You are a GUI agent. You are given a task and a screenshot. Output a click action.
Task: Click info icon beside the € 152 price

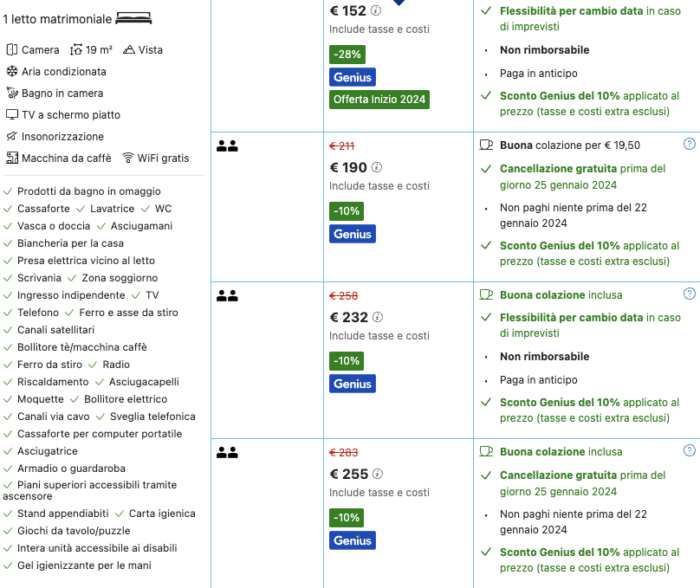tap(376, 11)
